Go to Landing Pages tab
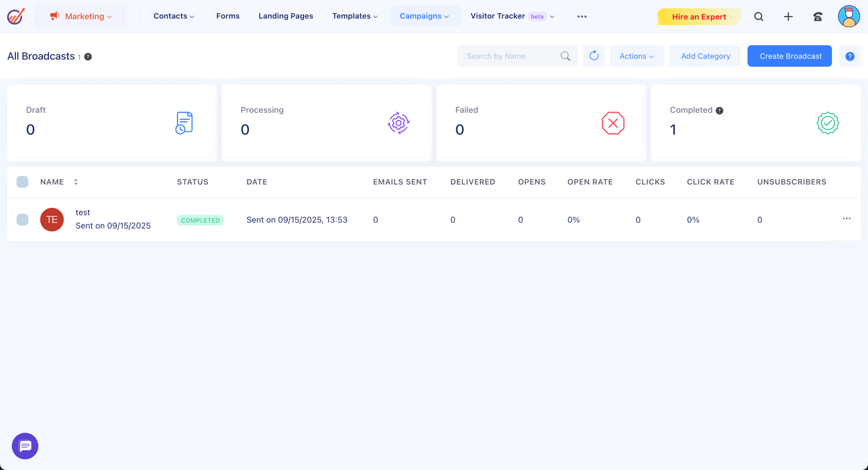The height and width of the screenshot is (470, 868). pos(285,16)
